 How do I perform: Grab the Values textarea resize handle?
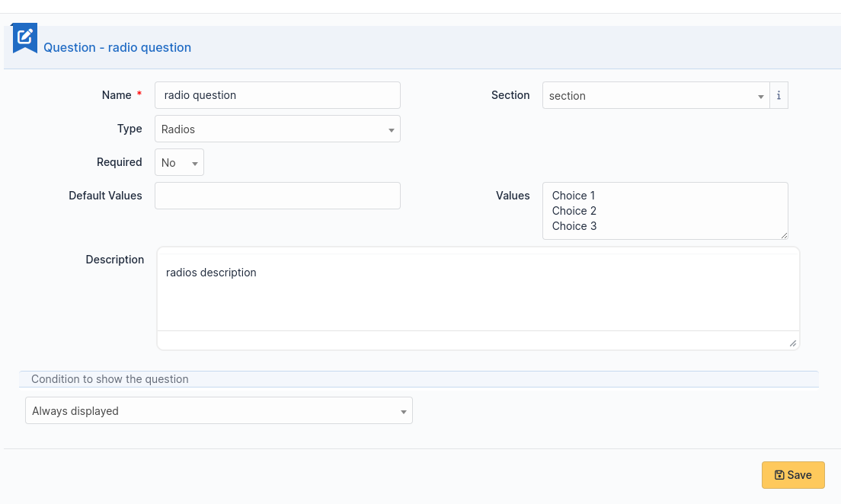(783, 234)
